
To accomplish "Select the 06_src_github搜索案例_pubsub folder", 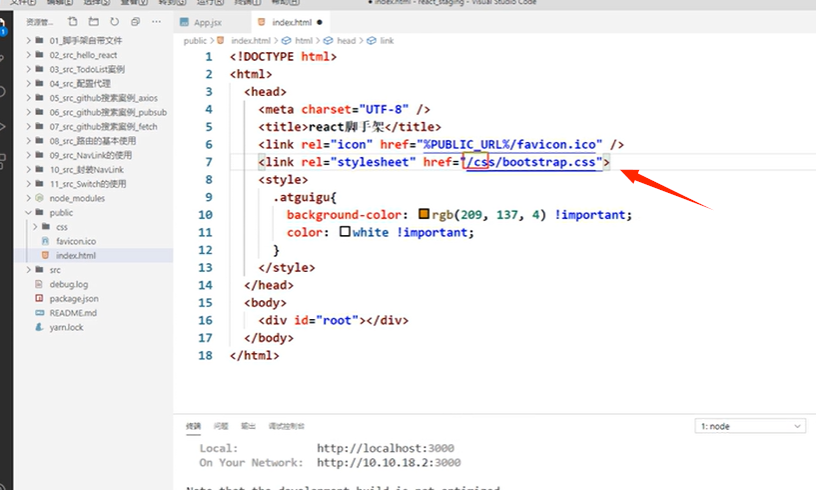I will pos(108,112).
